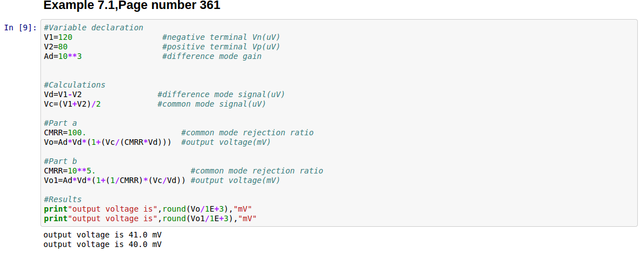Click the Ad=10**3 assignment
The height and width of the screenshot is (256, 644).
[x=63, y=56]
